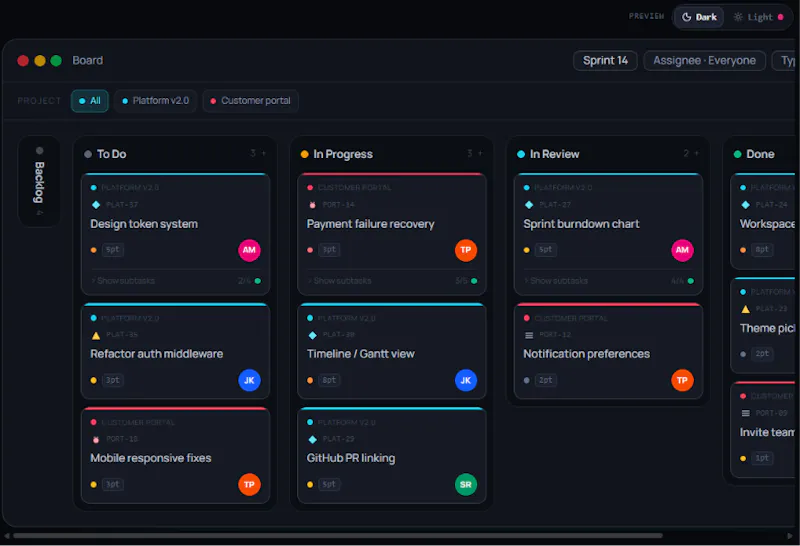Open AM avatar on Design token system

pos(249,250)
